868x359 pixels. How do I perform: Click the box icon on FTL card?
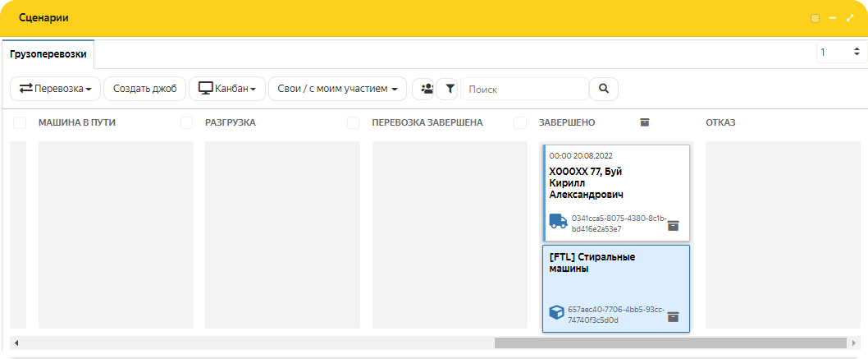[556, 313]
